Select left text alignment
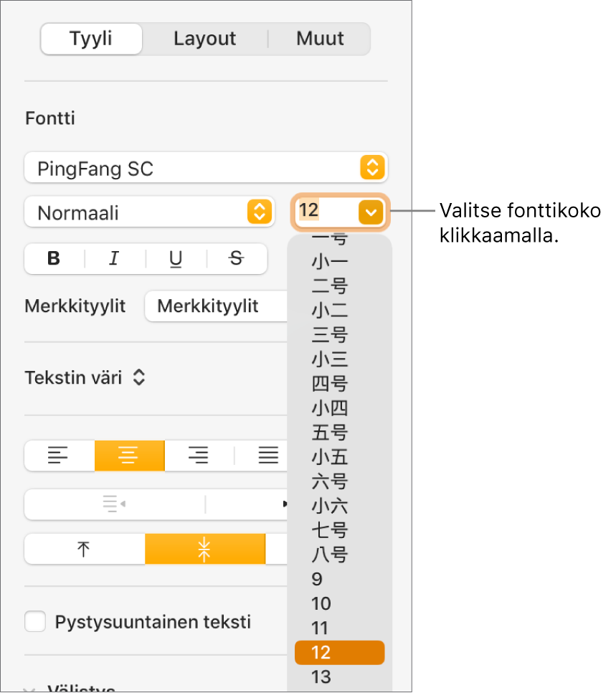The height and width of the screenshot is (693, 616). 60,456
